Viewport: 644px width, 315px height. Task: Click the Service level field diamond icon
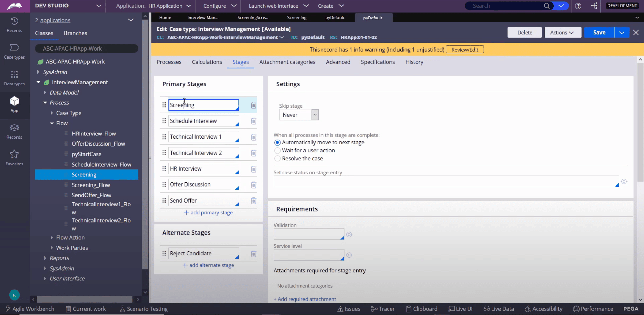point(349,255)
